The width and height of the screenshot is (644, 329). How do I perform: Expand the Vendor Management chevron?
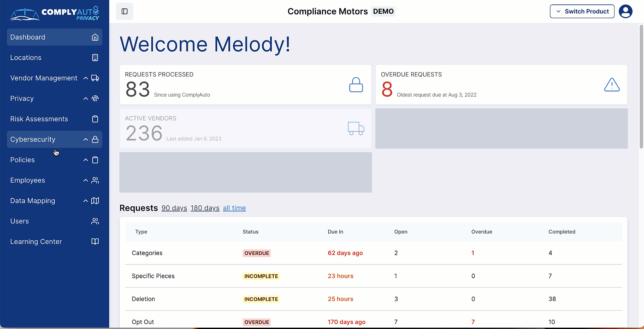point(86,78)
